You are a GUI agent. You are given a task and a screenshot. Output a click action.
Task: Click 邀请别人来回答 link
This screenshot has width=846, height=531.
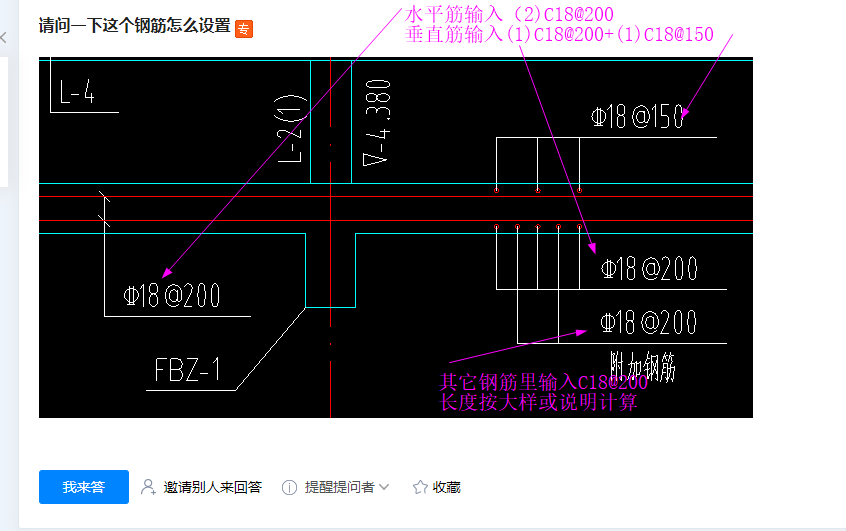pos(213,487)
